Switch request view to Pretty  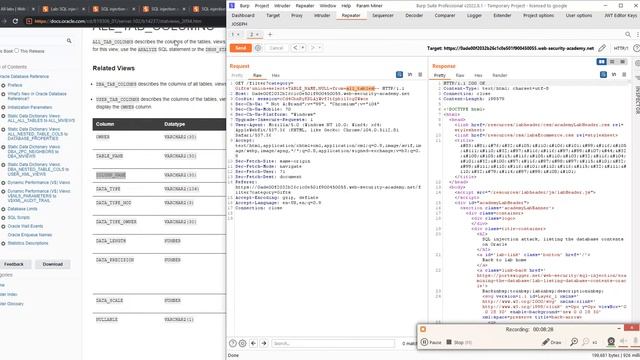click(x=237, y=76)
